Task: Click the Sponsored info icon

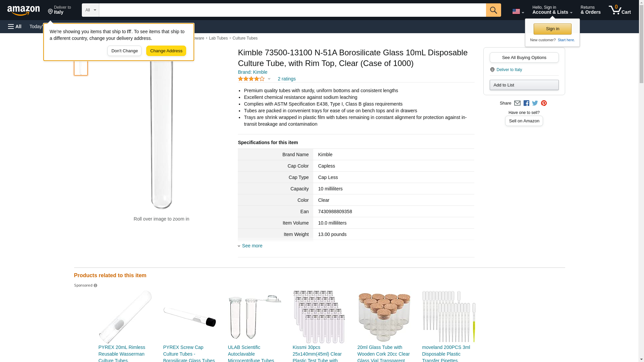Action: pos(96,286)
